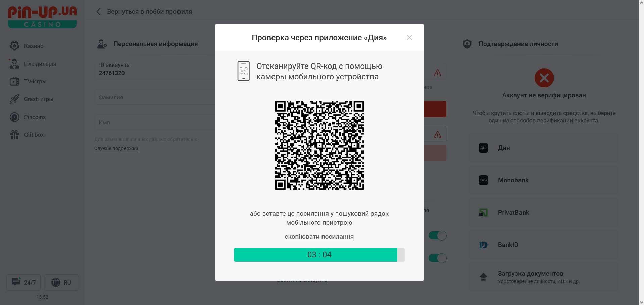Choose PrivatBank verification option

click(x=544, y=212)
